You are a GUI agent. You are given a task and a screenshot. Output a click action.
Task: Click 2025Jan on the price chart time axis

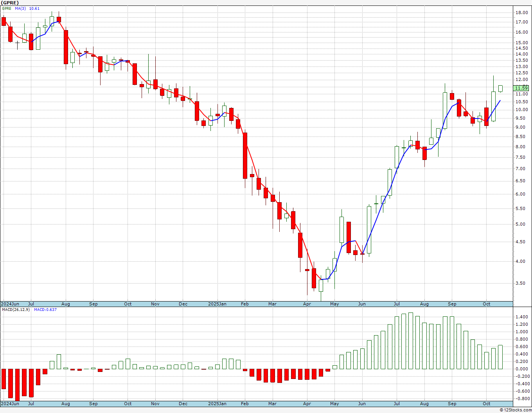217,304
